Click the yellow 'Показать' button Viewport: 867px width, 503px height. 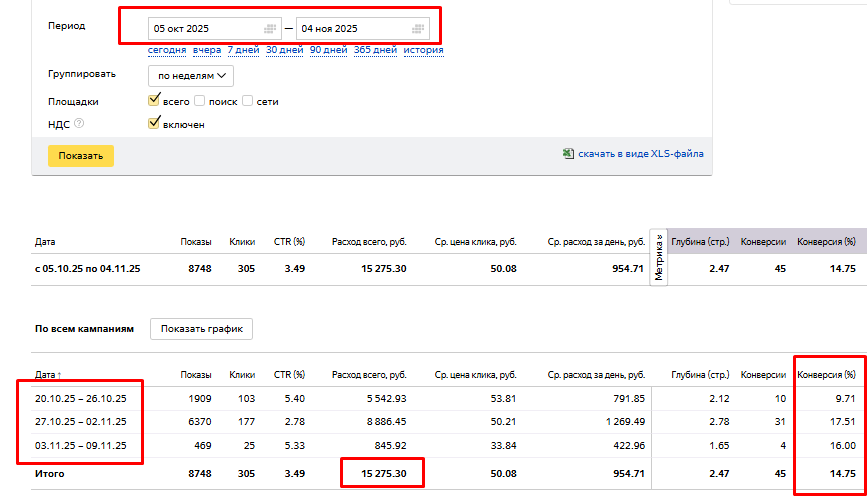click(81, 156)
